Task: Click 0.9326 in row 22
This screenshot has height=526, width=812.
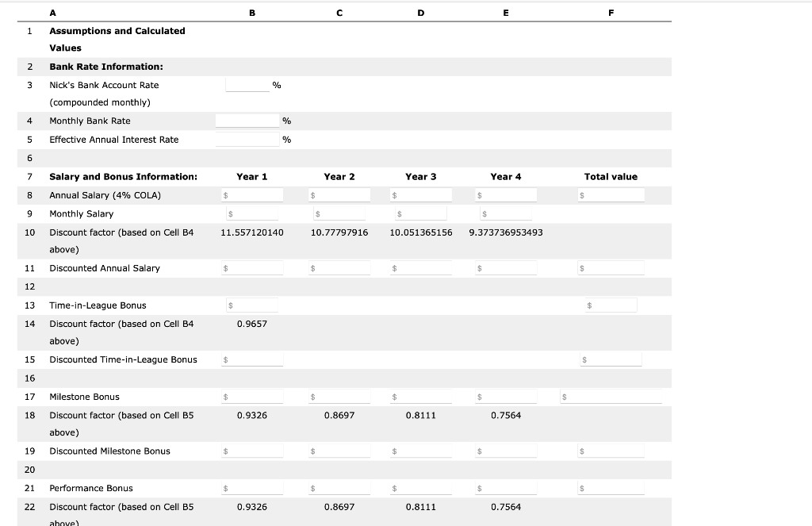Action: tap(252, 507)
